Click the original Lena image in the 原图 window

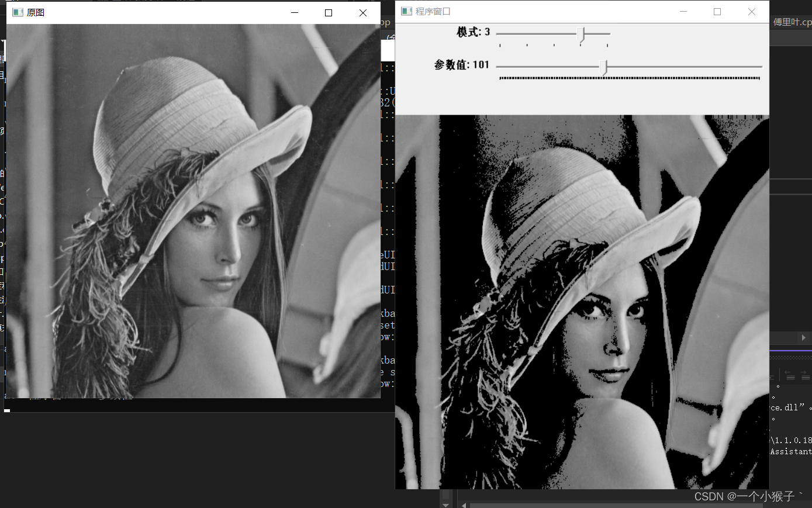(x=194, y=211)
